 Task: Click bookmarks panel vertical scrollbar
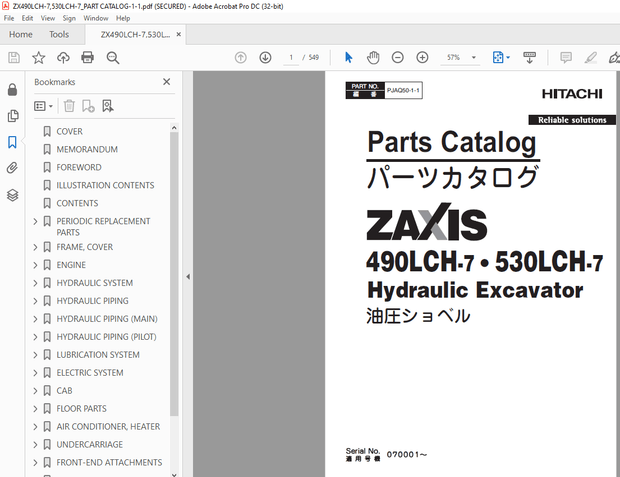[174, 273]
